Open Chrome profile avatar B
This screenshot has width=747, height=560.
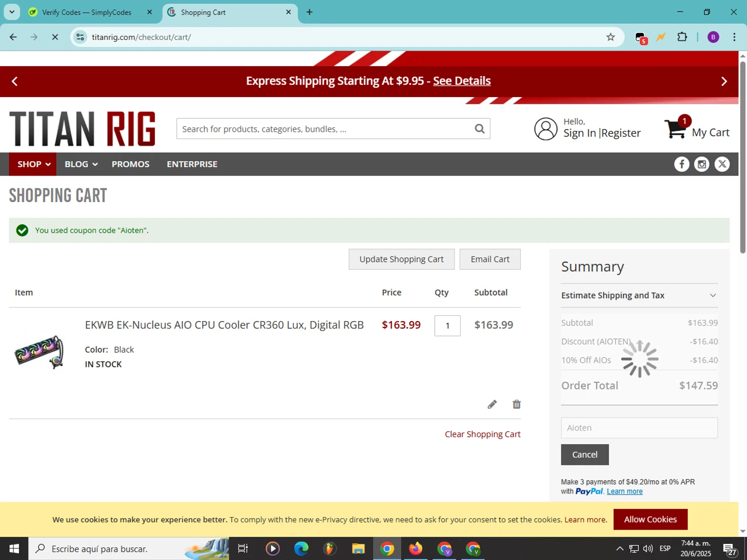point(713,37)
